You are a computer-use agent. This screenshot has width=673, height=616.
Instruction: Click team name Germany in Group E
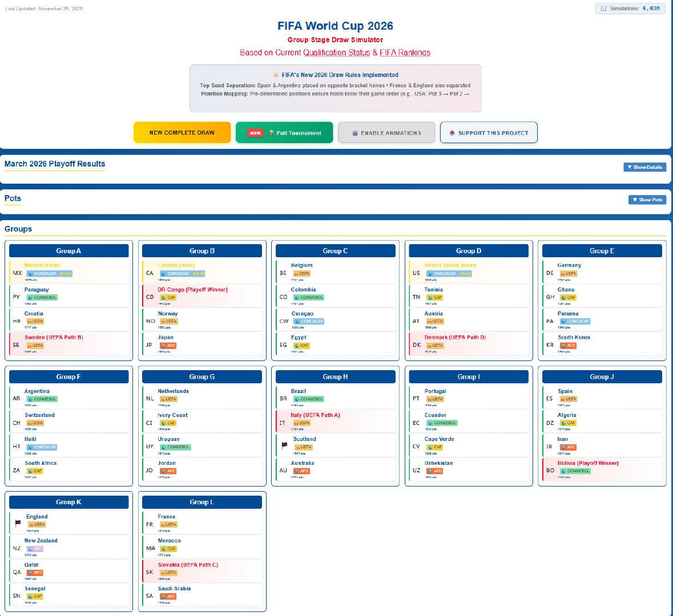(569, 265)
